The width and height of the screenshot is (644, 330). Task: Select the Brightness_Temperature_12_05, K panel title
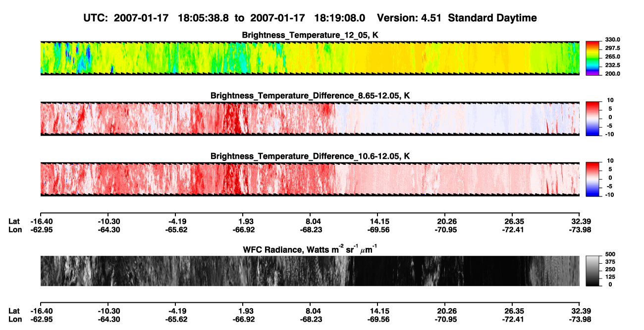click(310, 35)
